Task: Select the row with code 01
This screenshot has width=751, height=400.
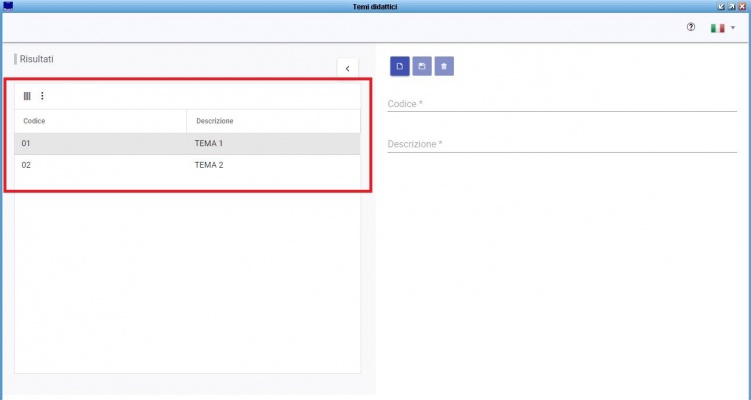Action: pyautogui.click(x=187, y=143)
